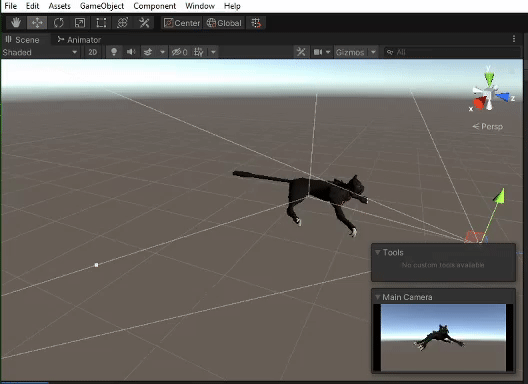Open the Assets menu

[60, 6]
